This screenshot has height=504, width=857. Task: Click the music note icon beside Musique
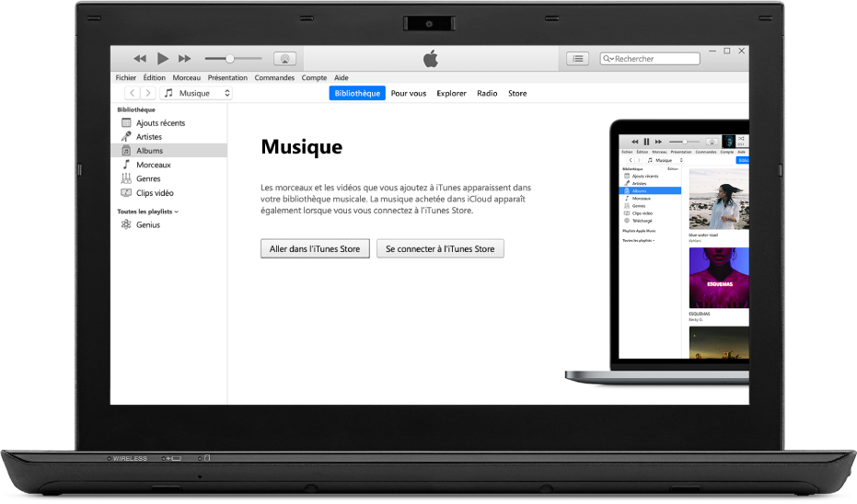pyautogui.click(x=168, y=93)
